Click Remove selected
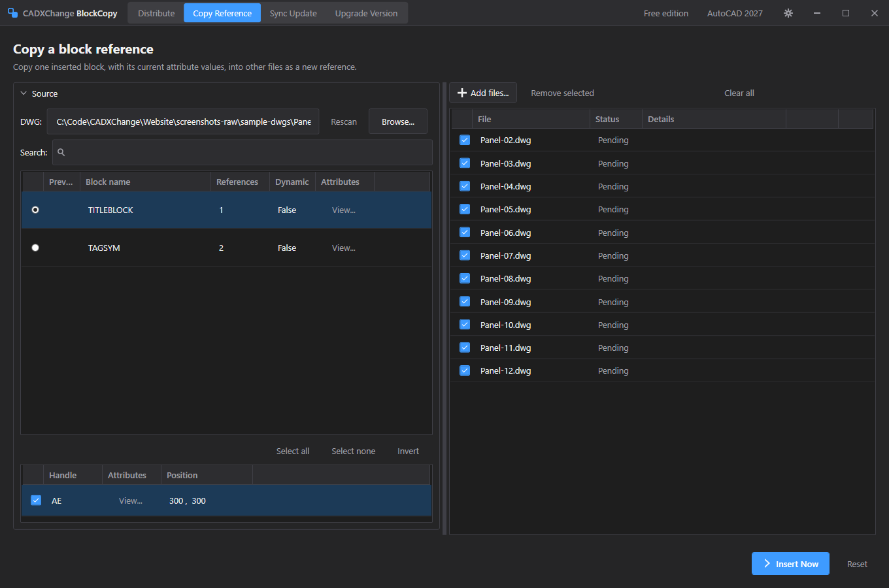889x588 pixels. click(x=562, y=93)
